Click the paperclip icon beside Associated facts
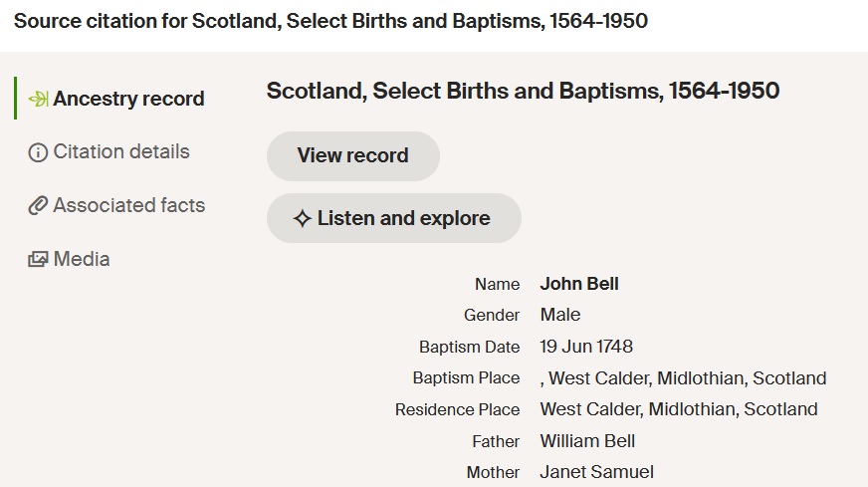Screen dimensions: 868x487 tap(38, 205)
